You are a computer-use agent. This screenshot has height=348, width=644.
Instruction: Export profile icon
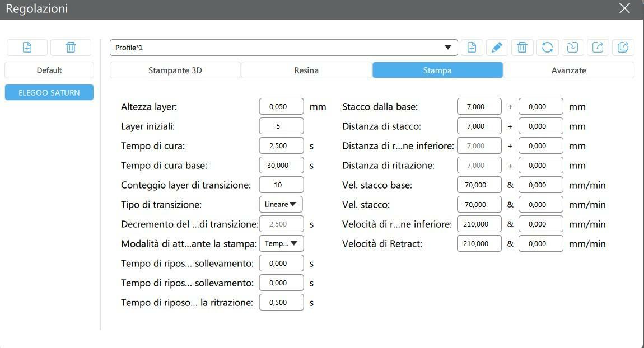pos(598,48)
